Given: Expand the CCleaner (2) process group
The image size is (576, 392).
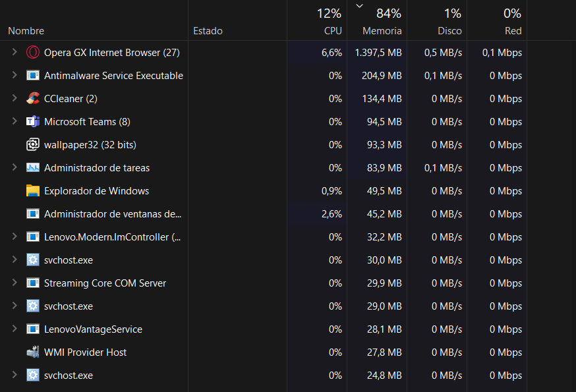Looking at the screenshot, I should (x=14, y=98).
